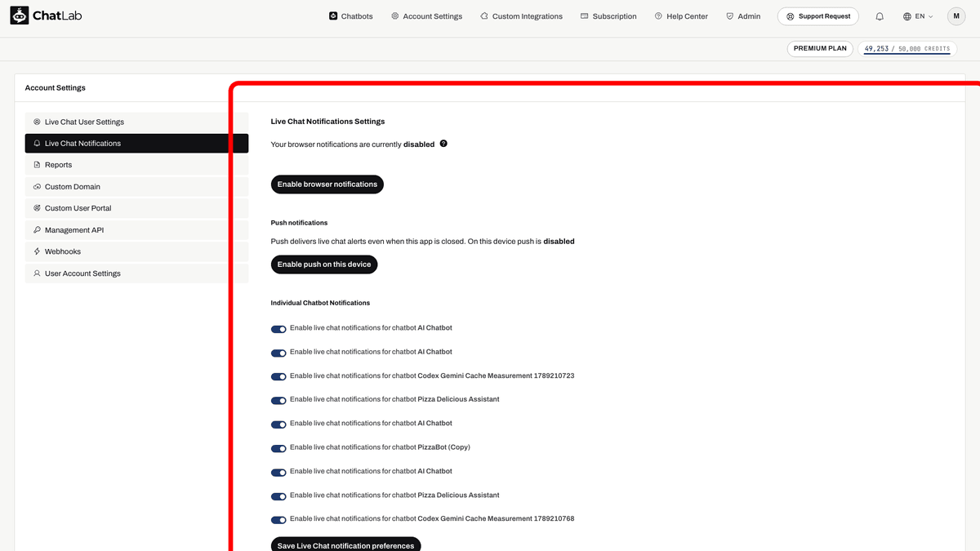Click the Custom Domain cloud icon
The width and height of the screenshot is (980, 551).
coord(37,187)
